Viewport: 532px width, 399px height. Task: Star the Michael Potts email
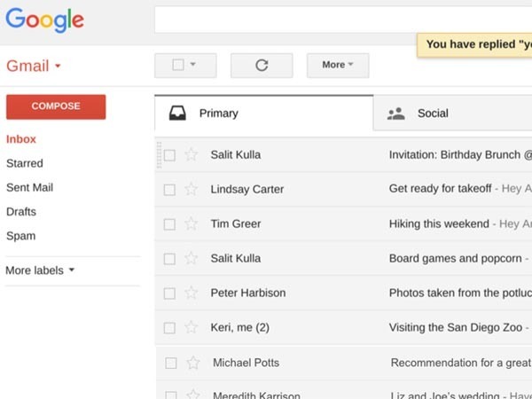pyautogui.click(x=193, y=363)
